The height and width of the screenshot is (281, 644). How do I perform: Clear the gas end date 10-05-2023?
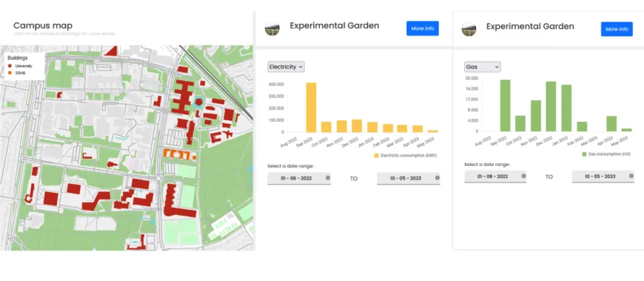point(631,176)
